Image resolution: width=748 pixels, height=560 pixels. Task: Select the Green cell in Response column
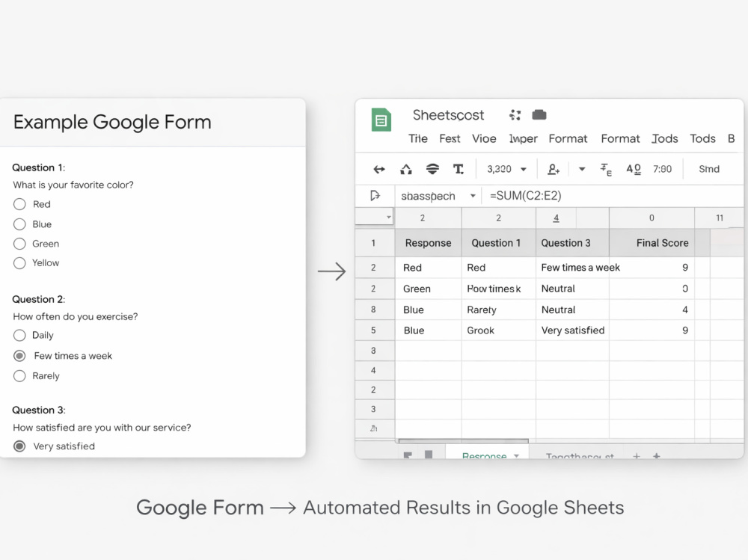(428, 289)
